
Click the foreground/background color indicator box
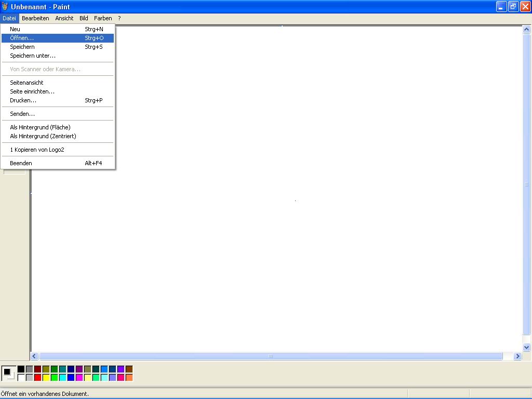coord(8,373)
